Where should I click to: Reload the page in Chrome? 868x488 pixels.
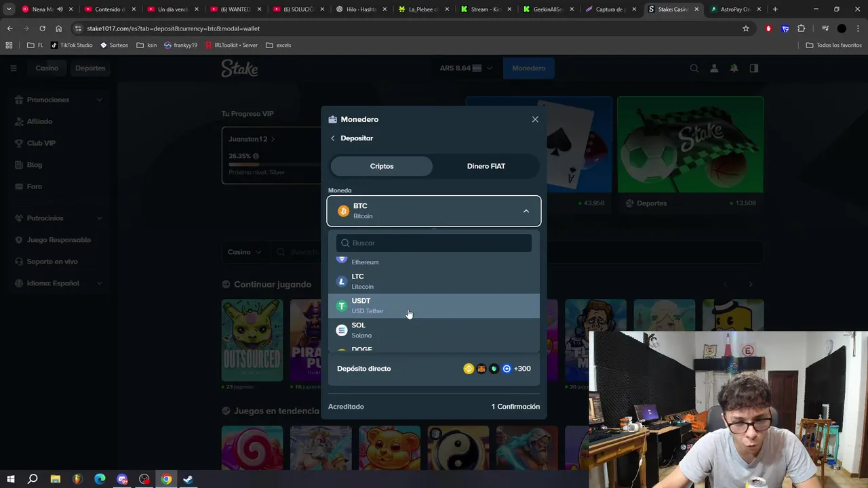(42, 28)
